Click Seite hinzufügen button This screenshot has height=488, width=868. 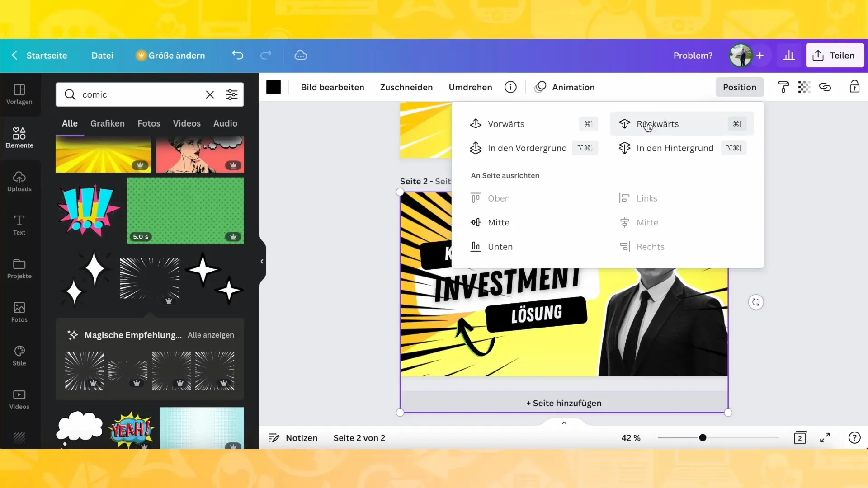(563, 403)
